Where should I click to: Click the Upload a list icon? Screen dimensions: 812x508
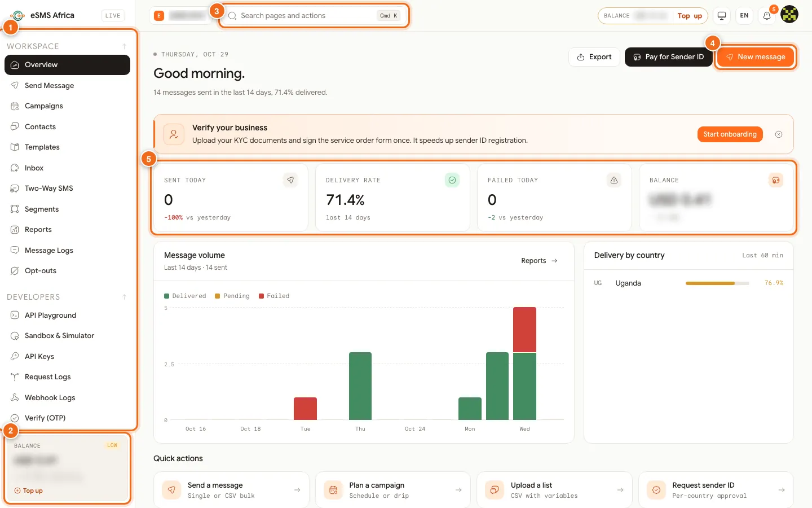coord(495,490)
